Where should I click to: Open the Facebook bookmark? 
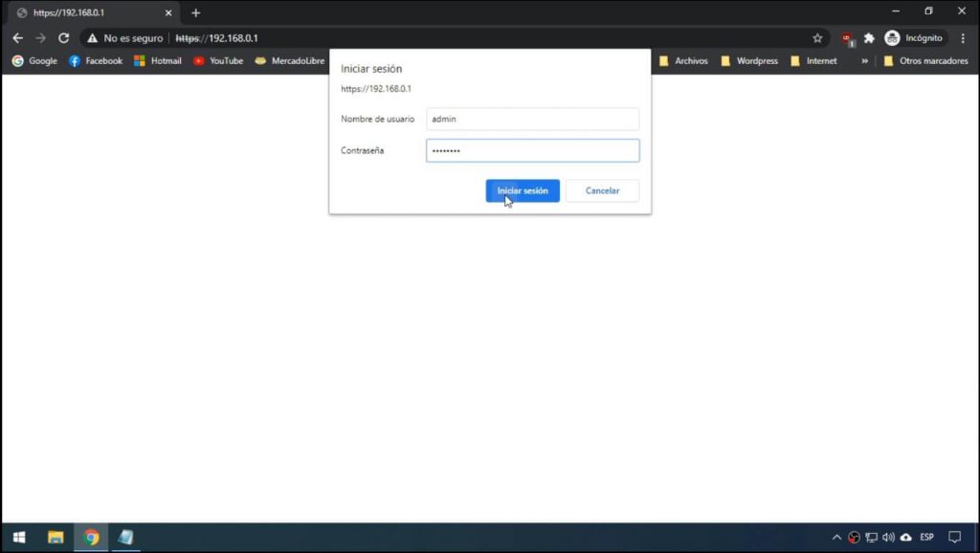[x=95, y=60]
